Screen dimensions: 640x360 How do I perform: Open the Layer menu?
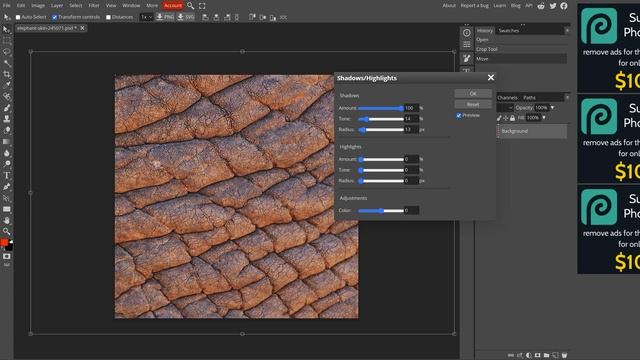pos(57,6)
